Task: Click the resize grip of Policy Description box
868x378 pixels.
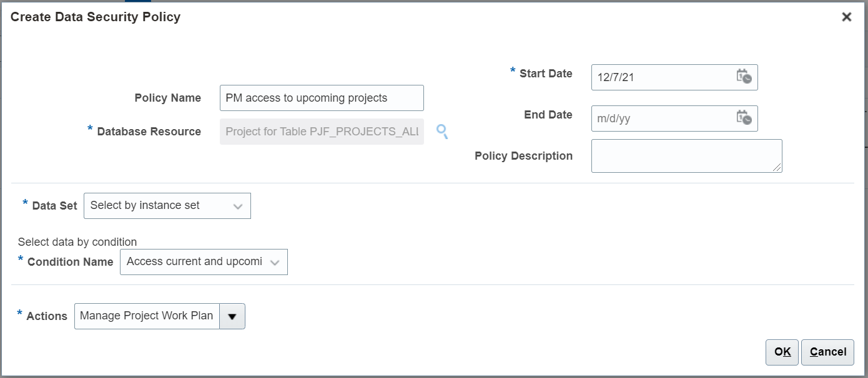Action: click(777, 167)
